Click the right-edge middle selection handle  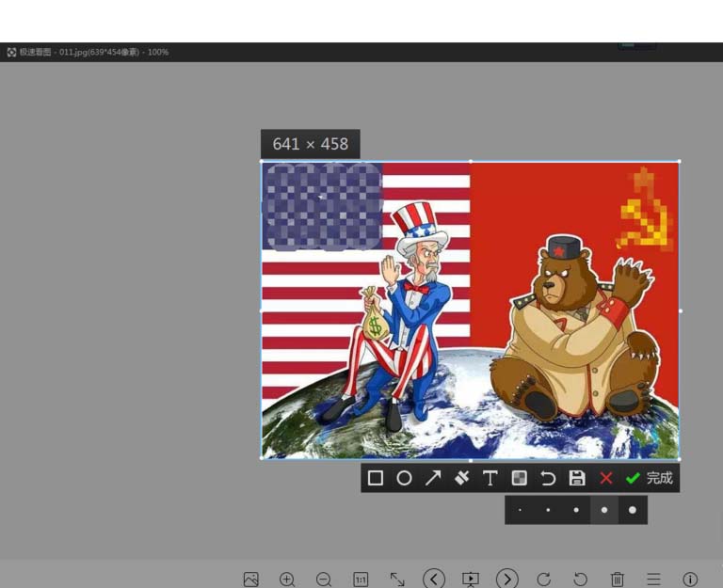pos(681,311)
